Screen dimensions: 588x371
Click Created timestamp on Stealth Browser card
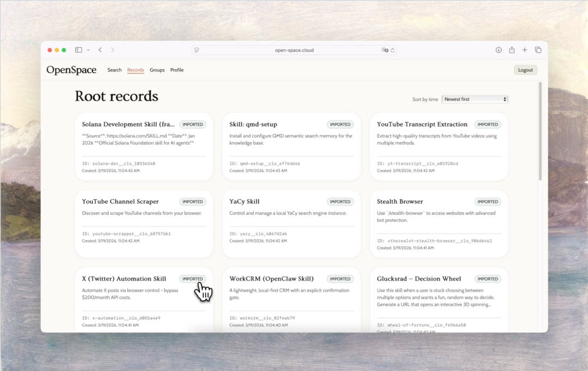pyautogui.click(x=405, y=248)
